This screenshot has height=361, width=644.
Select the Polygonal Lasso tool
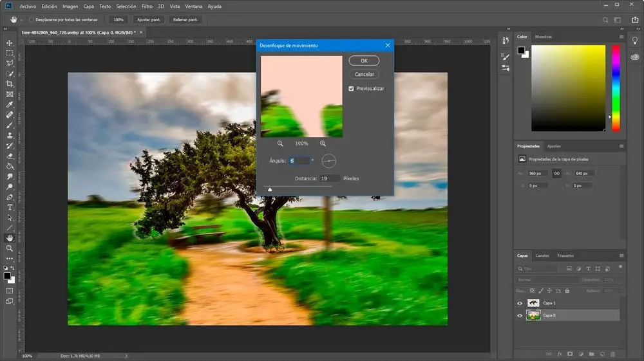pyautogui.click(x=10, y=63)
